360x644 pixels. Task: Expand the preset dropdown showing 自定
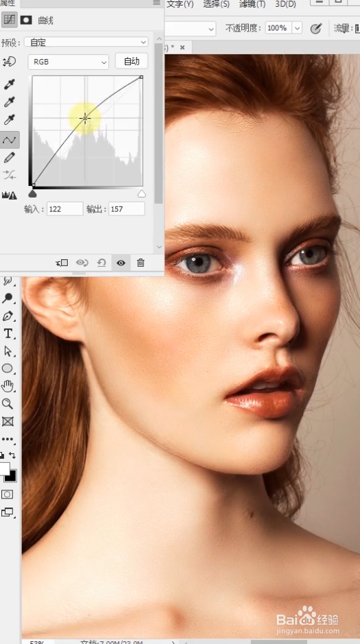tap(86, 42)
